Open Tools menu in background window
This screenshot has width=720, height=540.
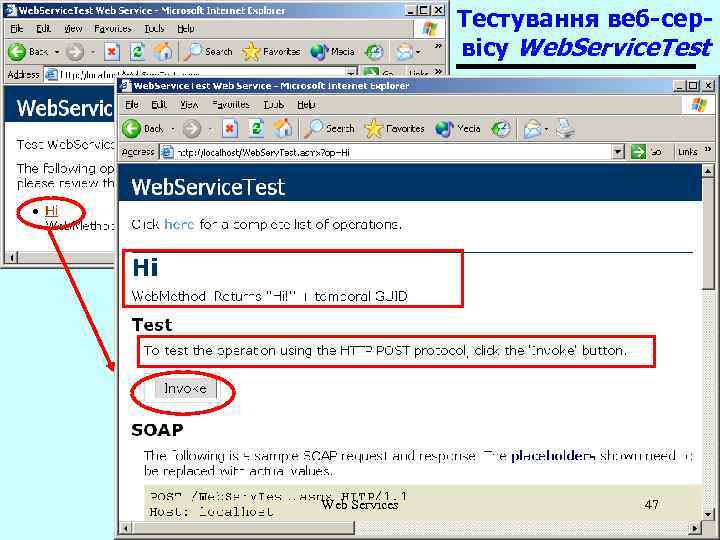click(x=154, y=29)
